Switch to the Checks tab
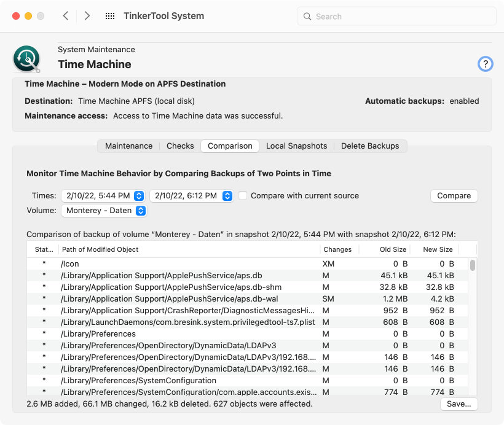This screenshot has width=504, height=425. point(180,146)
